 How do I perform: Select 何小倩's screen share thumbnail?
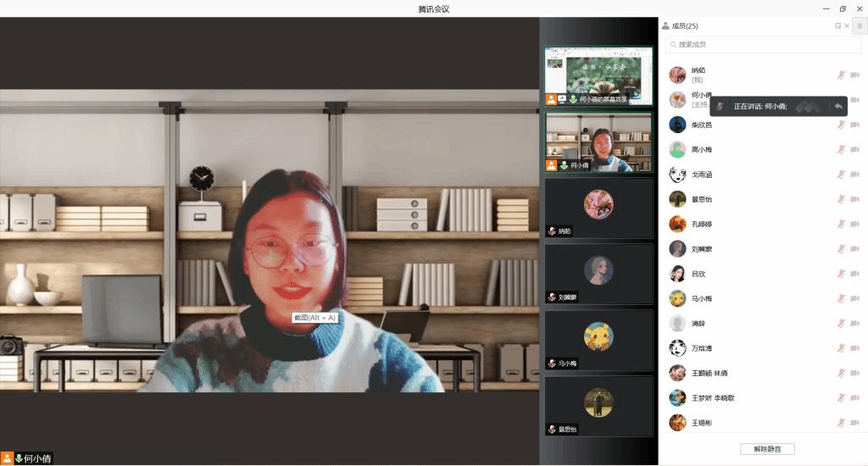[x=598, y=75]
